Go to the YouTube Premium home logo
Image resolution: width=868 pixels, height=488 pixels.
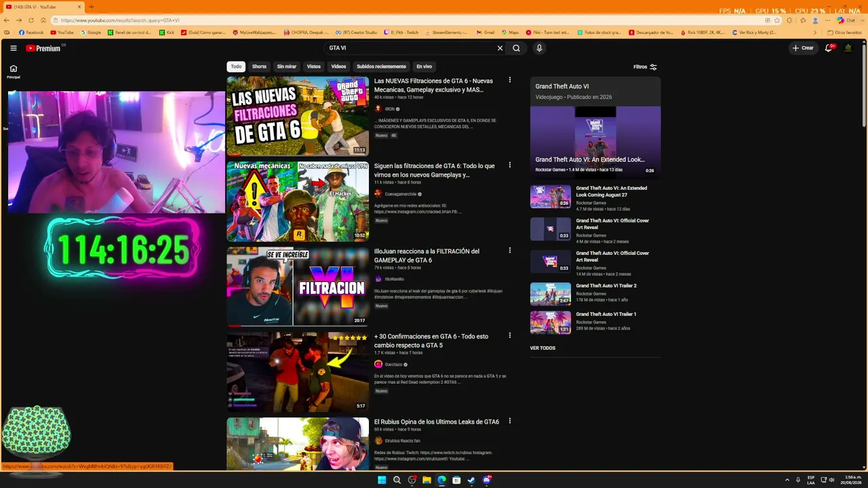pyautogui.click(x=43, y=48)
